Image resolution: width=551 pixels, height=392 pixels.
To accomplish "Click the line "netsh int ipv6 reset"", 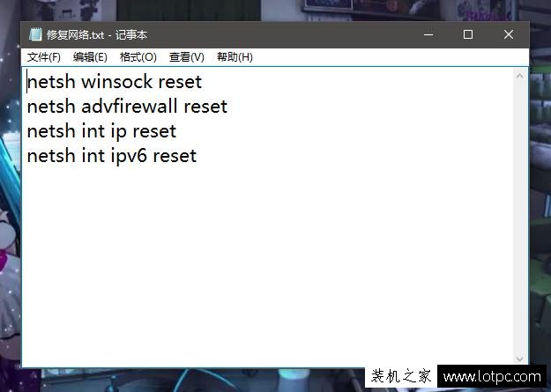I will (x=112, y=156).
